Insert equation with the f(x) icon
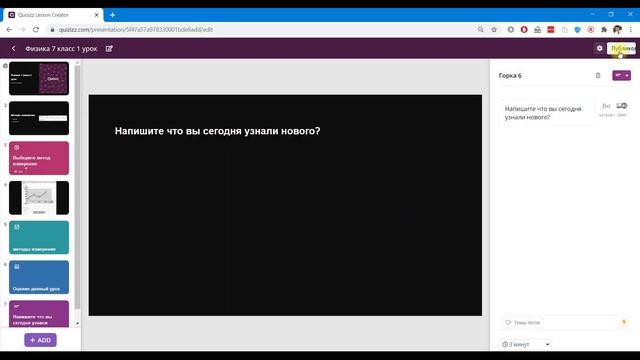This screenshot has height=360, width=640. (606, 106)
